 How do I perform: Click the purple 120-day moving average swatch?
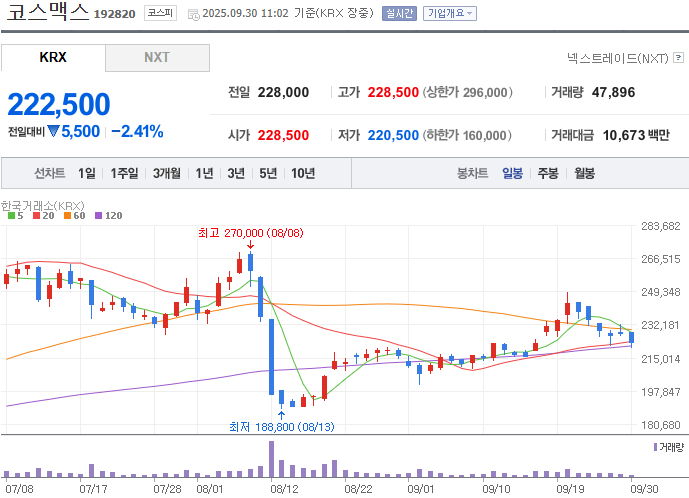pos(98,215)
